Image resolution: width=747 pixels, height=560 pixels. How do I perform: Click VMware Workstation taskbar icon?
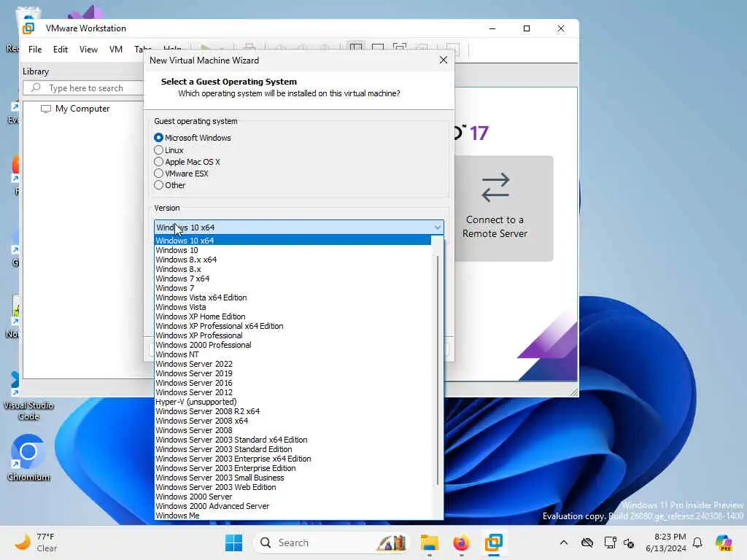click(494, 542)
